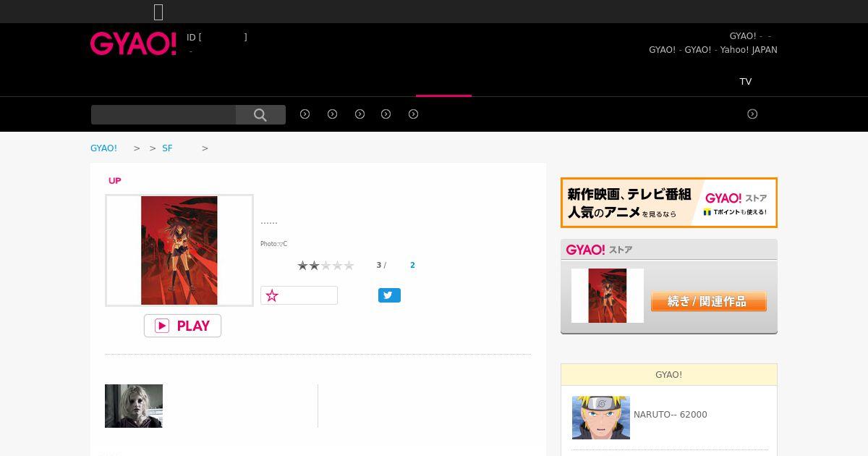The image size is (868, 456).
Task: Open the SF breadcrumb category link
Action: 167,148
